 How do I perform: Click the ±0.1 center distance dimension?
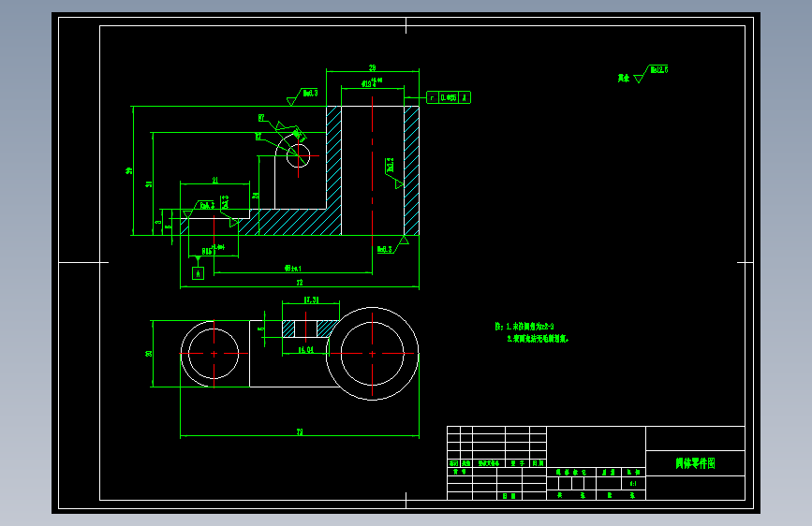[292, 269]
